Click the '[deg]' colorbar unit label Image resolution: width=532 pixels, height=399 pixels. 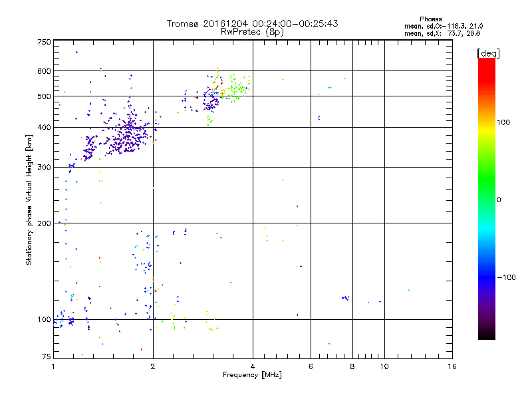click(488, 53)
